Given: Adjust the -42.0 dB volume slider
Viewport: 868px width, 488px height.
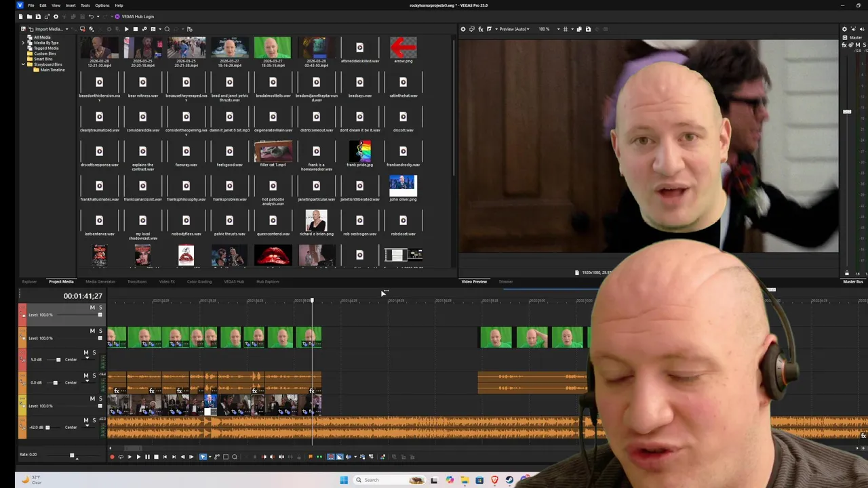Looking at the screenshot, I should pos(48,428).
